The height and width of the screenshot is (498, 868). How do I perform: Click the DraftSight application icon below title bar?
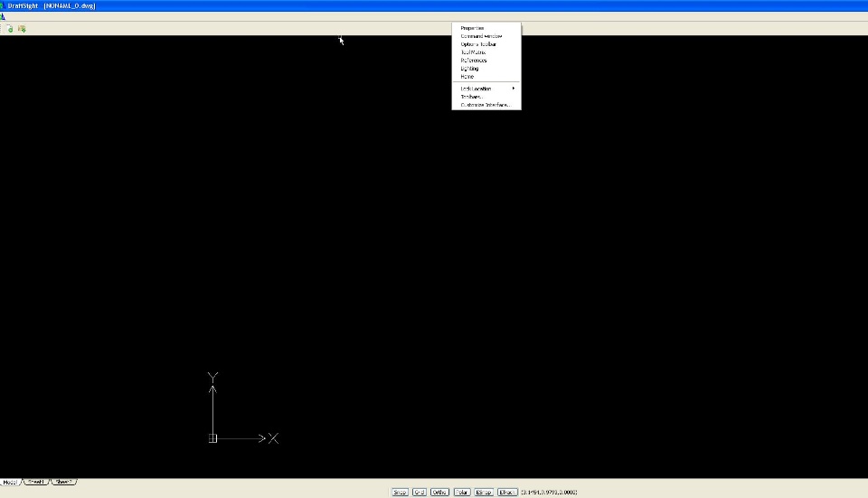point(3,16)
